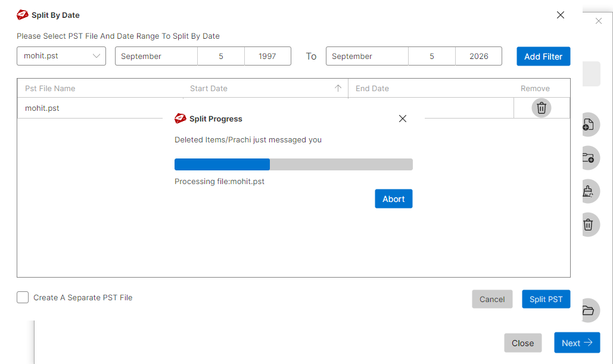The image size is (613, 364).
Task: Enable Create A Separate PST File checkbox
Action: 23,297
